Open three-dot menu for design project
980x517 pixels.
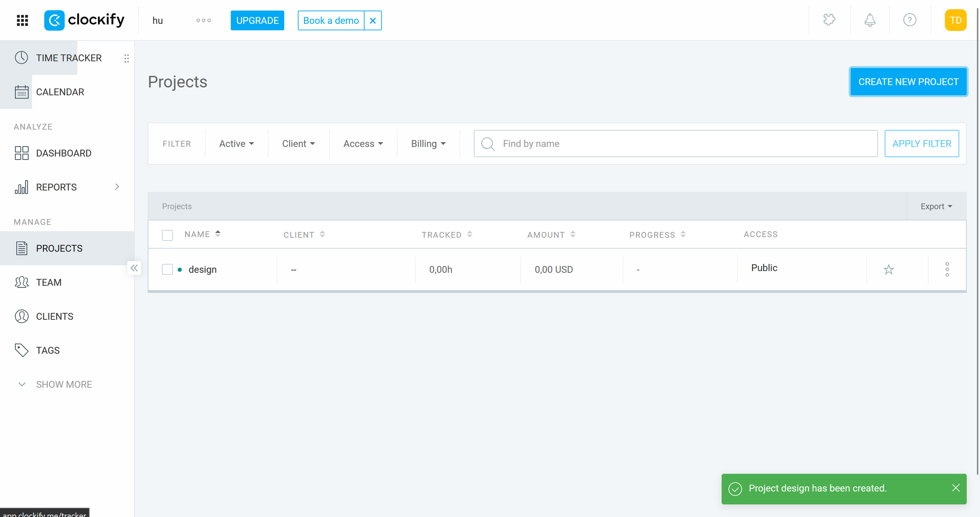coord(947,269)
